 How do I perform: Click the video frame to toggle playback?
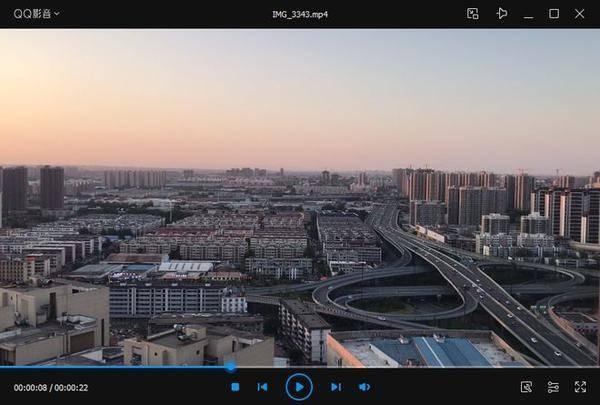click(300, 198)
